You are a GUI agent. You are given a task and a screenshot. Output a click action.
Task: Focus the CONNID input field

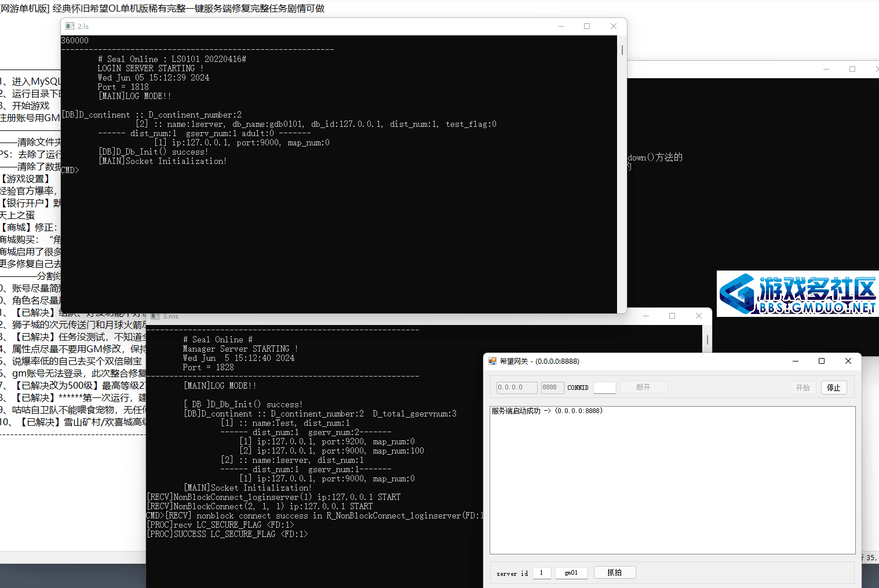(x=605, y=388)
